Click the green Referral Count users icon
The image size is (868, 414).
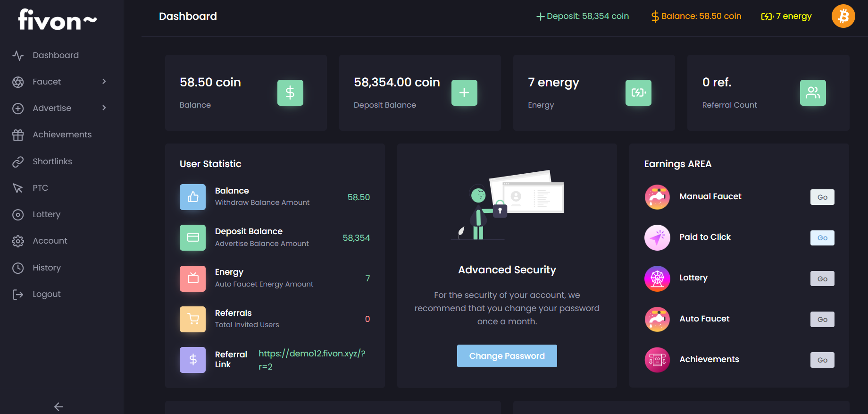pos(812,93)
